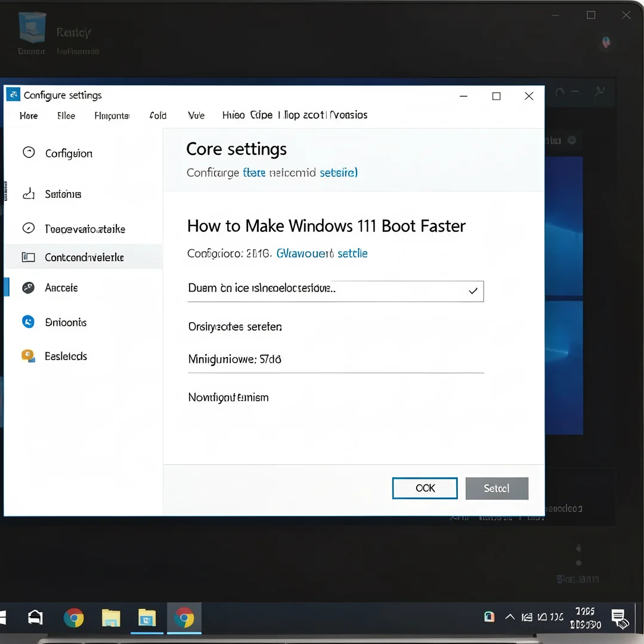Open the taskbar clock and date
Screen dimensions: 644x644
(x=586, y=618)
